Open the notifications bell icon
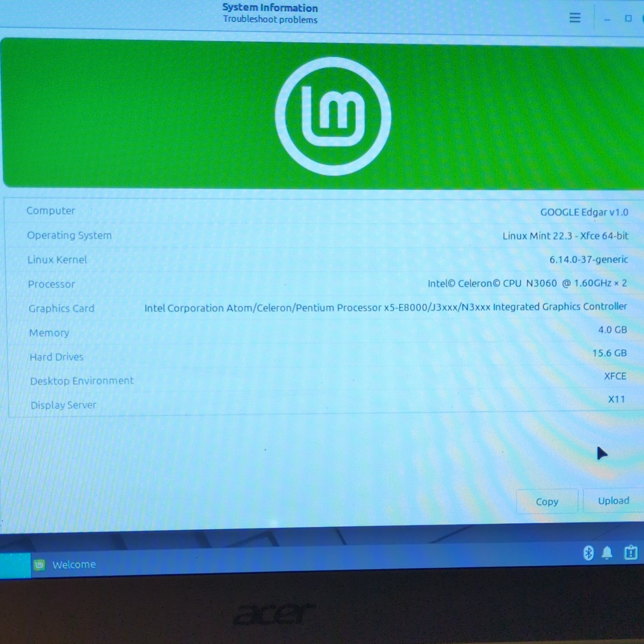The width and height of the screenshot is (644, 644). click(x=607, y=553)
